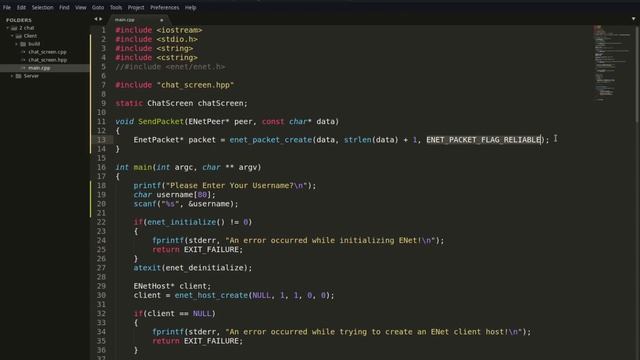Expand the Server folder arrow

12,76
